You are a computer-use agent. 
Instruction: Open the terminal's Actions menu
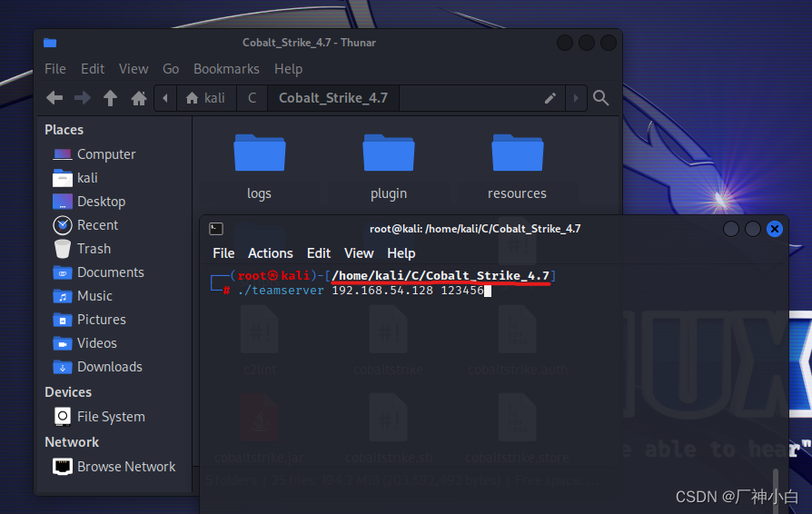pyautogui.click(x=271, y=253)
